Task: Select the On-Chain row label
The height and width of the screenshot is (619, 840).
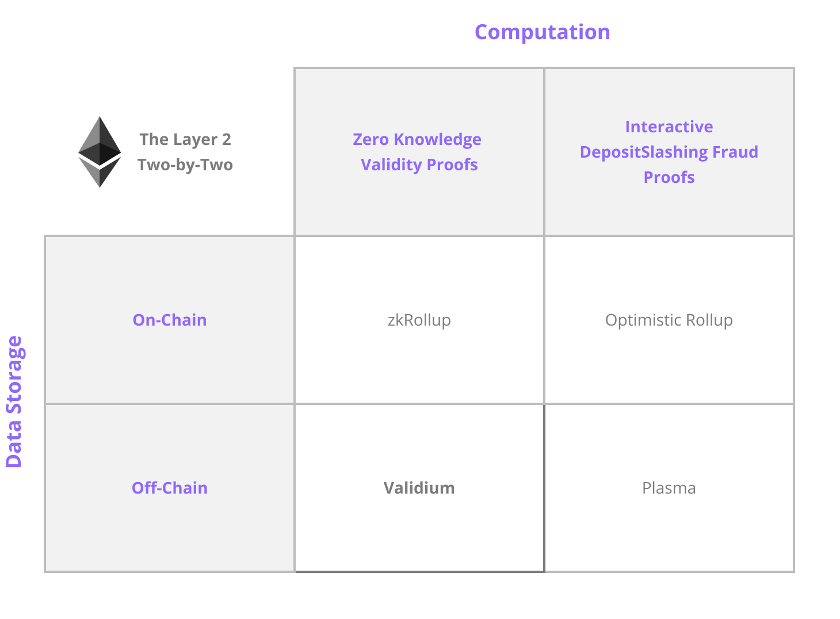Action: 170,320
